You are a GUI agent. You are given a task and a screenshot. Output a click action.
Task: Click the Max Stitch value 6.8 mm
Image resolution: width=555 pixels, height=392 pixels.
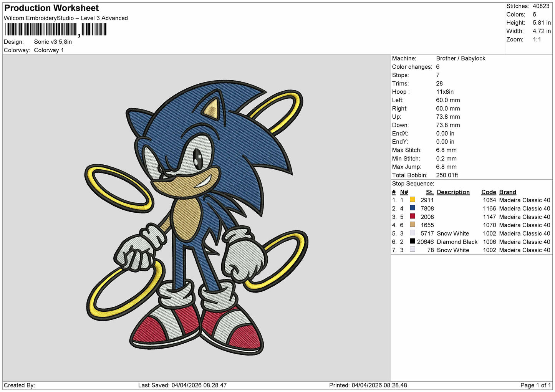pyautogui.click(x=446, y=150)
